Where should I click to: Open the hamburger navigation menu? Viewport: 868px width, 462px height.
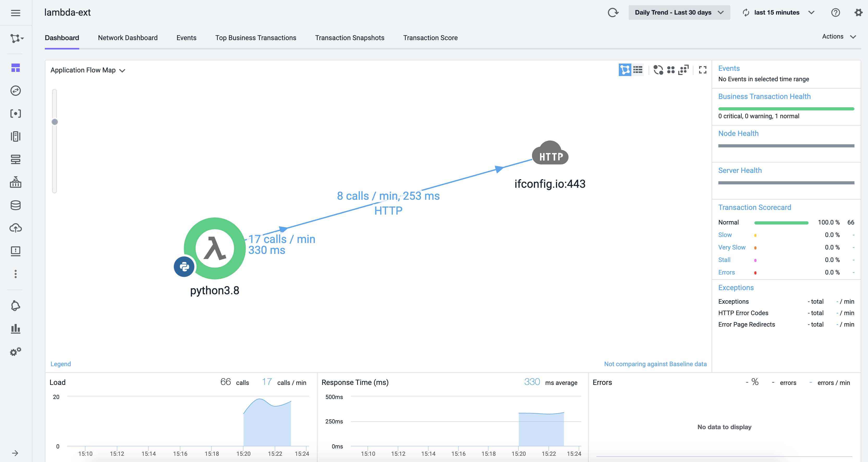15,13
